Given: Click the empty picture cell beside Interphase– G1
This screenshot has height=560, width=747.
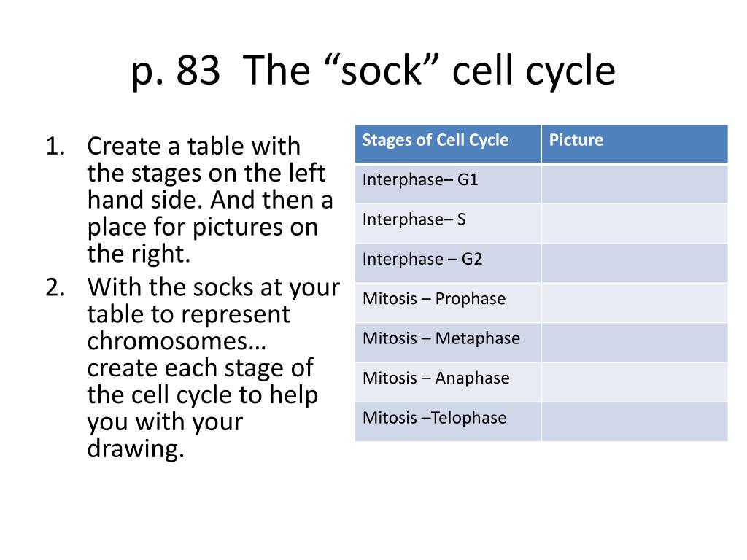Looking at the screenshot, I should (635, 184).
